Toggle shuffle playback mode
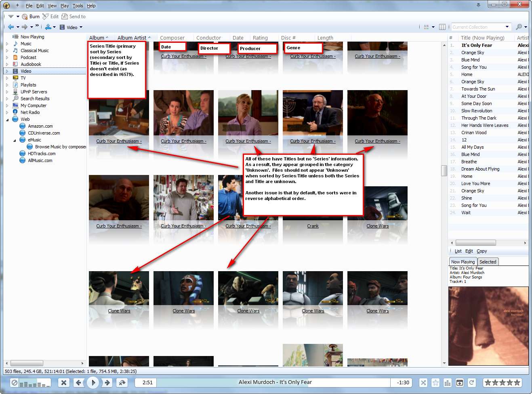 point(423,383)
